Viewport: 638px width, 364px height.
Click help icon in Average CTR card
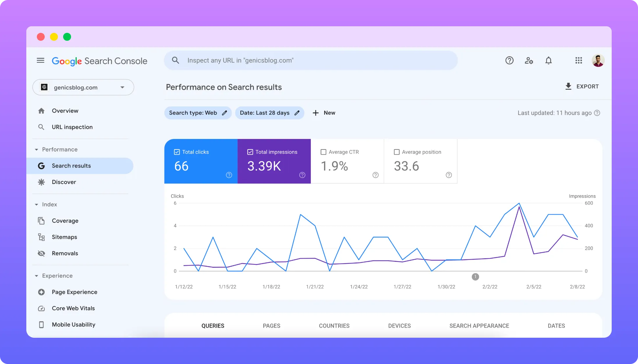coord(376,175)
